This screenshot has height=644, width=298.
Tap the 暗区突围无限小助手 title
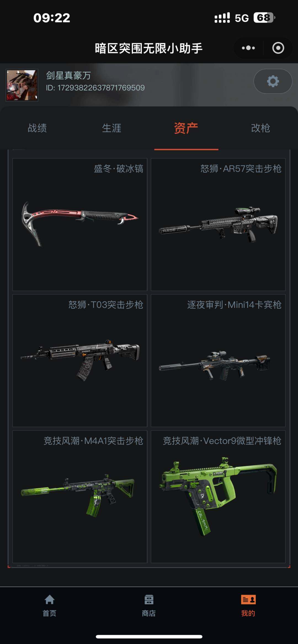coord(149,48)
